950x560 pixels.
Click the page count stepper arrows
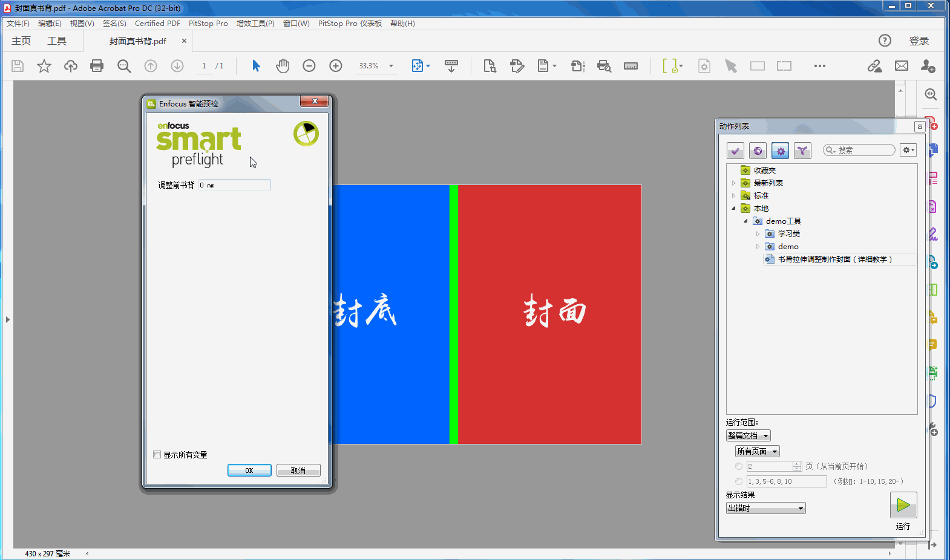pyautogui.click(x=797, y=466)
